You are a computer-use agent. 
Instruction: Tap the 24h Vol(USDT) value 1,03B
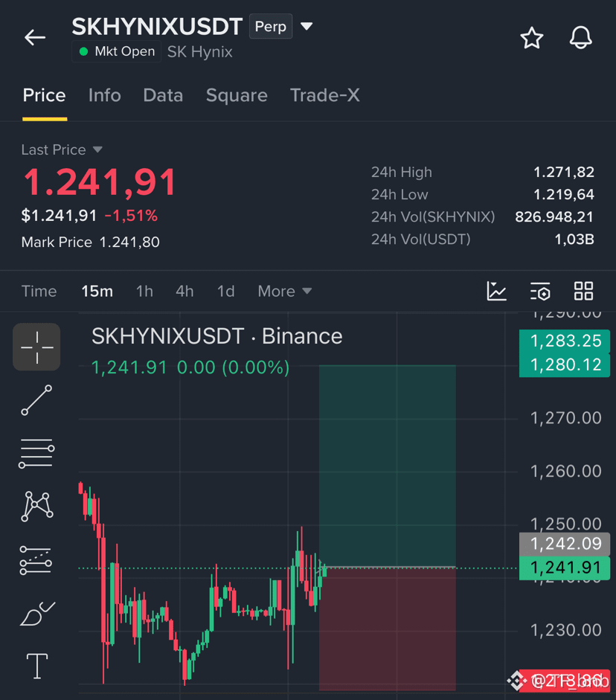[574, 240]
